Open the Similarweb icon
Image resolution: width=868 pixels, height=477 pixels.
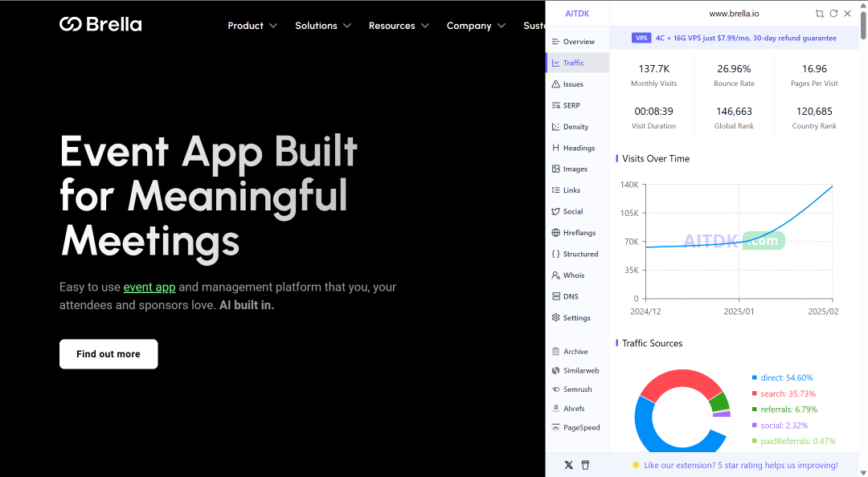556,370
